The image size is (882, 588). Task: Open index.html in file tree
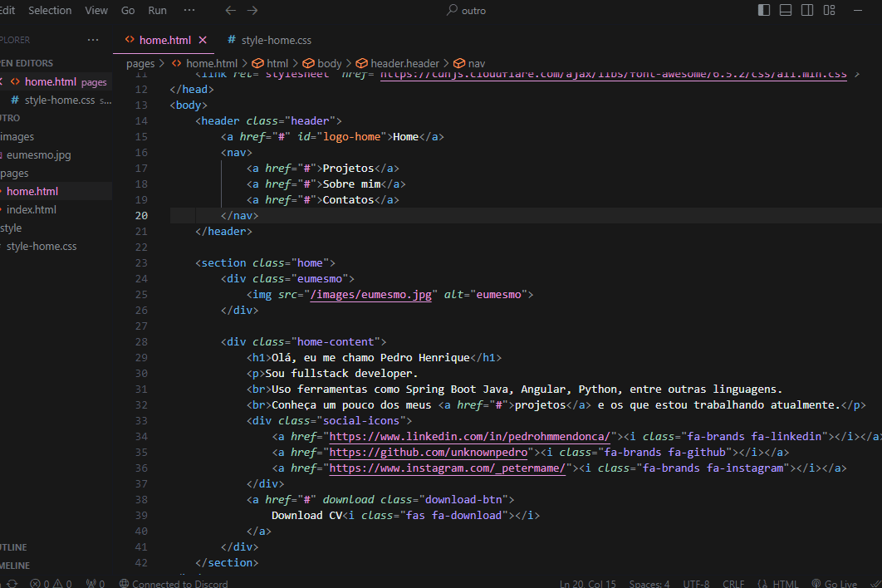[x=31, y=209]
